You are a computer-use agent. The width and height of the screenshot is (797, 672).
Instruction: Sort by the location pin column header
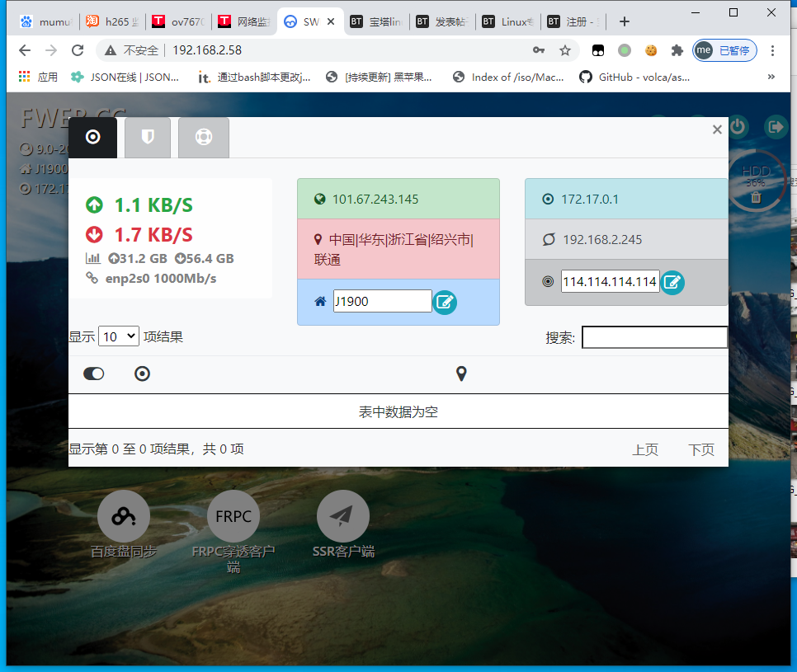point(461,374)
